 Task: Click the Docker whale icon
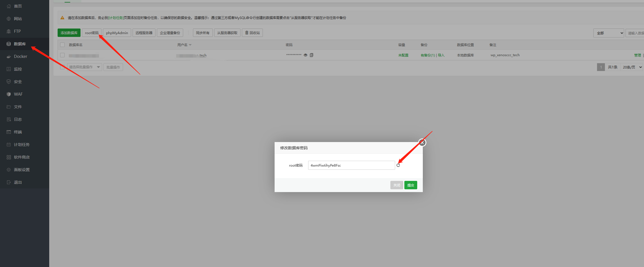click(x=9, y=56)
